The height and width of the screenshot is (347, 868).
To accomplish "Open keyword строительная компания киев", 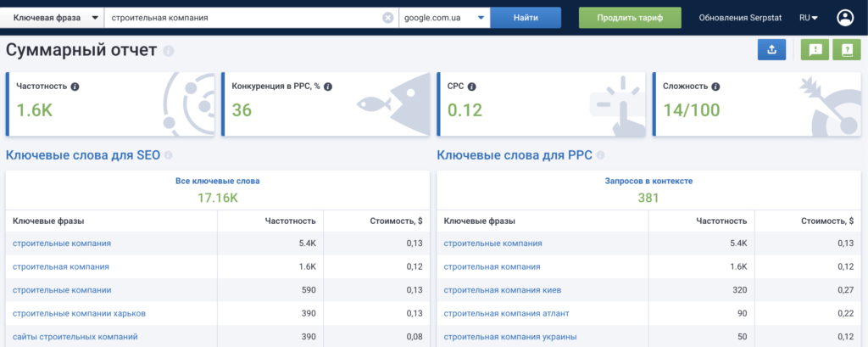I will click(x=503, y=290).
